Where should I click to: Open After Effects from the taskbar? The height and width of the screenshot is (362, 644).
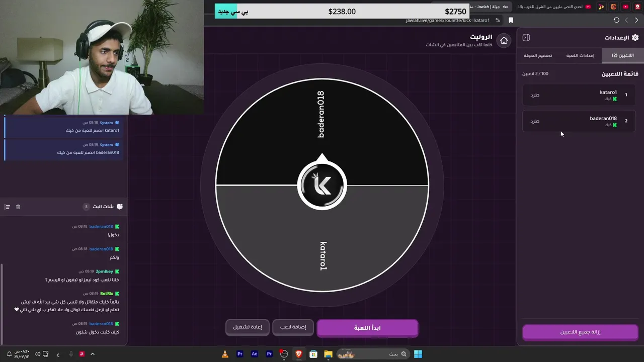pyautogui.click(x=255, y=354)
